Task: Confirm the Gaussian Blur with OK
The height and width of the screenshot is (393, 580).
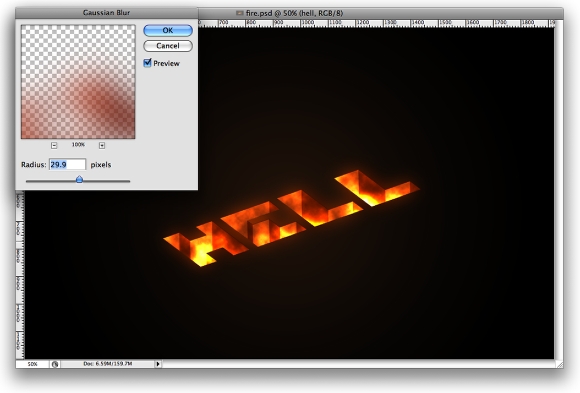Action: [x=168, y=30]
